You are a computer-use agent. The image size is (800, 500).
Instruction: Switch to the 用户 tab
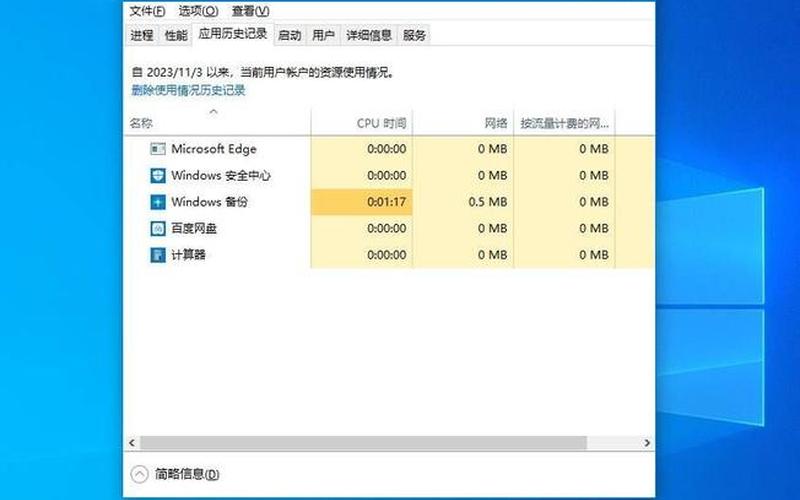[323, 35]
